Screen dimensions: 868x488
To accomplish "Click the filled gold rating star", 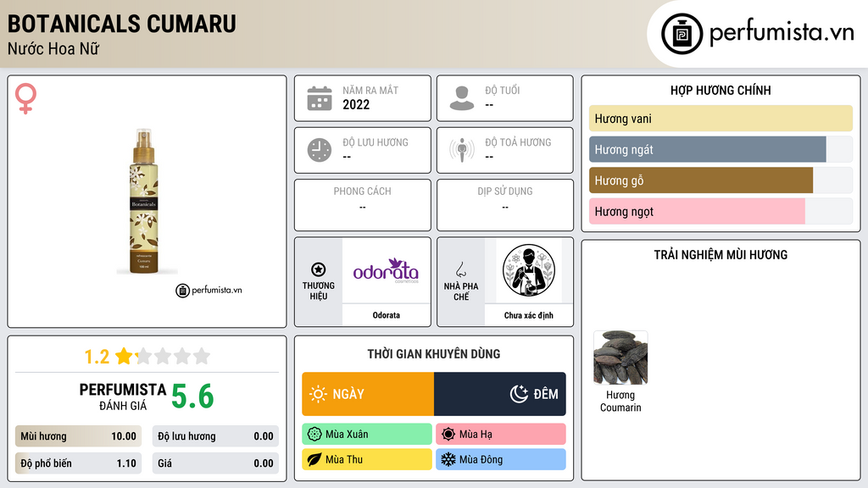I will pos(124,356).
